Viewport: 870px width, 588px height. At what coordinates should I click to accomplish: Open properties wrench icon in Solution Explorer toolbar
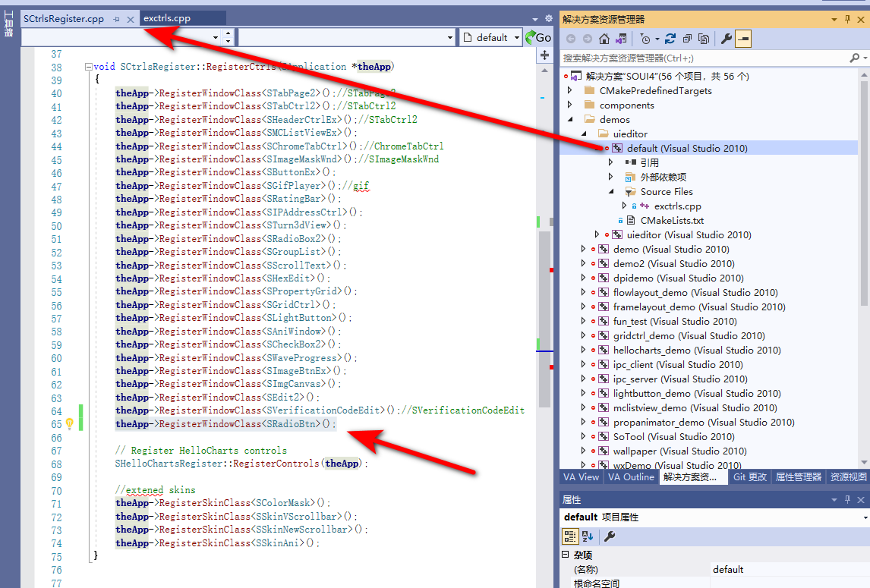tap(726, 39)
